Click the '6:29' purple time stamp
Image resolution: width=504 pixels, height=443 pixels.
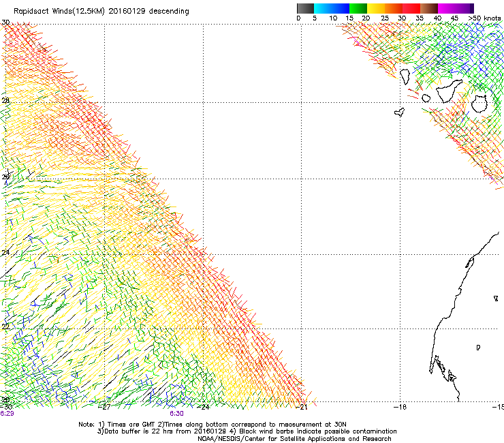coord(7,414)
